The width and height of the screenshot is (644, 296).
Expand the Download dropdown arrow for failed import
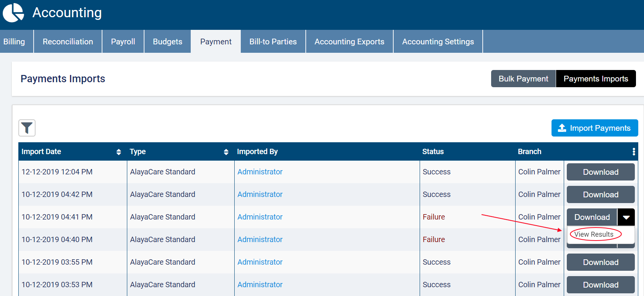(x=626, y=217)
